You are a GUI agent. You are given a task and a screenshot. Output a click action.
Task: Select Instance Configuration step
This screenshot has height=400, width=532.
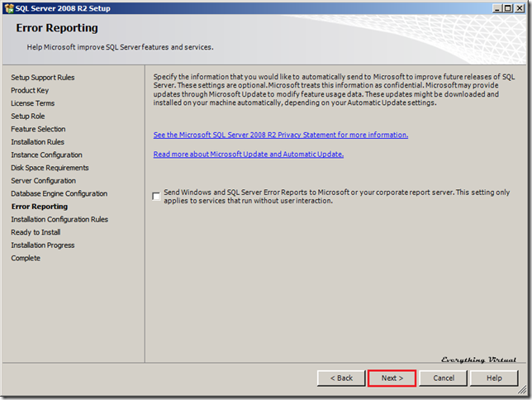[x=46, y=155]
